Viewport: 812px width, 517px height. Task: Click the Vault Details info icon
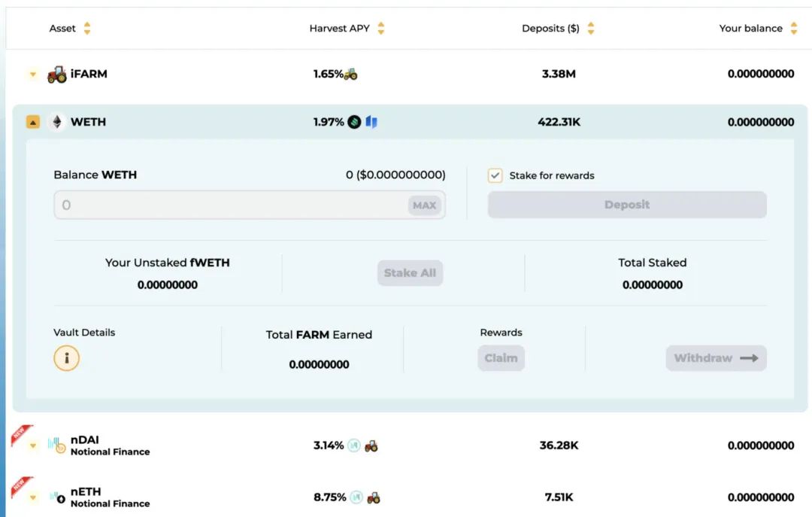[66, 358]
